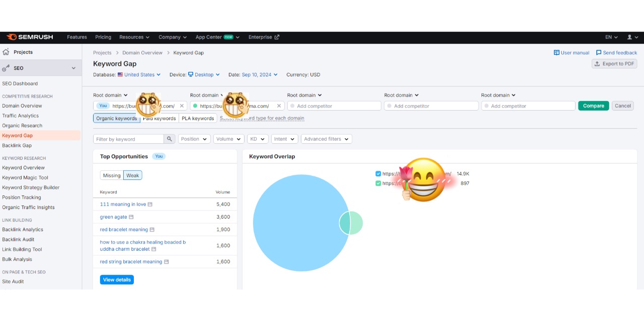The width and height of the screenshot is (644, 321).
Task: Click the User manual book icon
Action: [556, 53]
